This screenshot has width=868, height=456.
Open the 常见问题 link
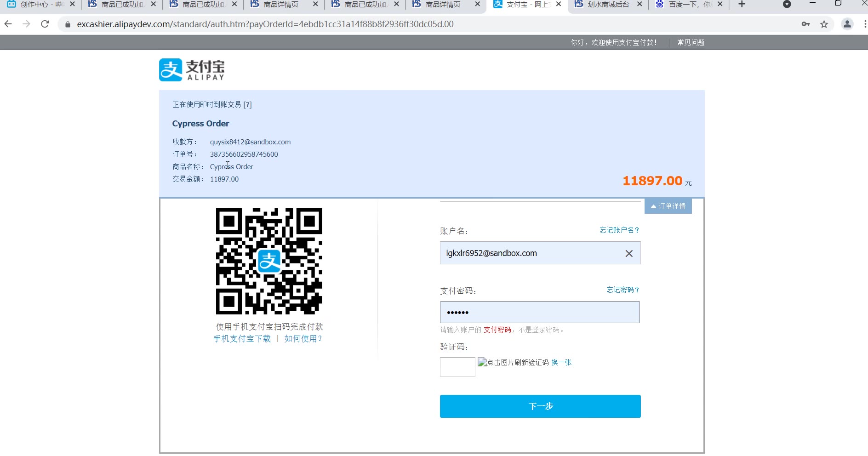pyautogui.click(x=691, y=42)
